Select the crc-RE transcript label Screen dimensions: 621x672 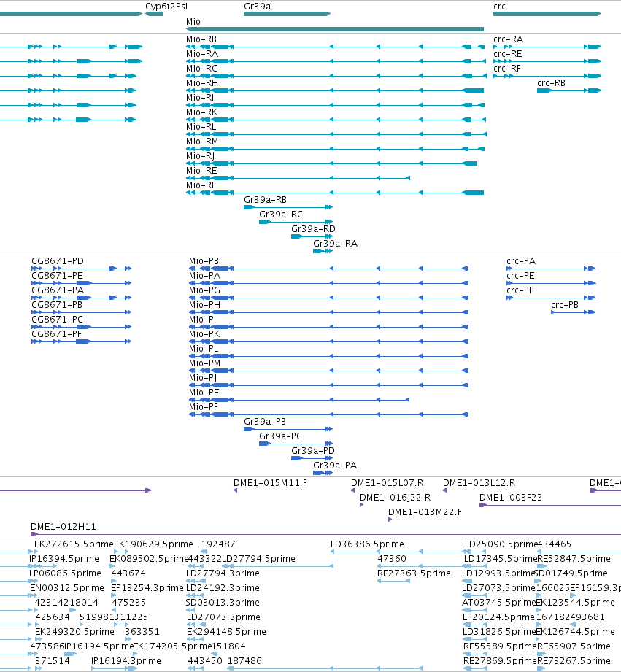pos(508,54)
